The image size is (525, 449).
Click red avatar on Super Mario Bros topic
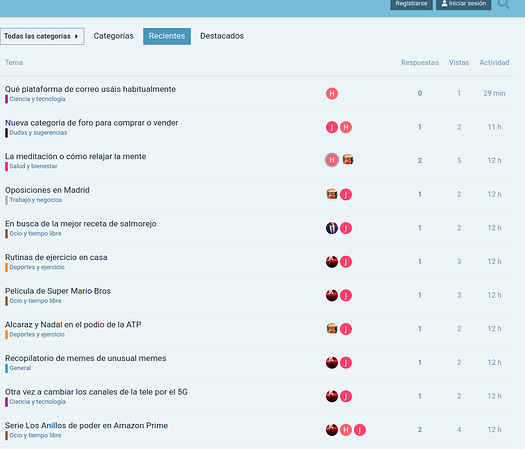[x=332, y=295]
